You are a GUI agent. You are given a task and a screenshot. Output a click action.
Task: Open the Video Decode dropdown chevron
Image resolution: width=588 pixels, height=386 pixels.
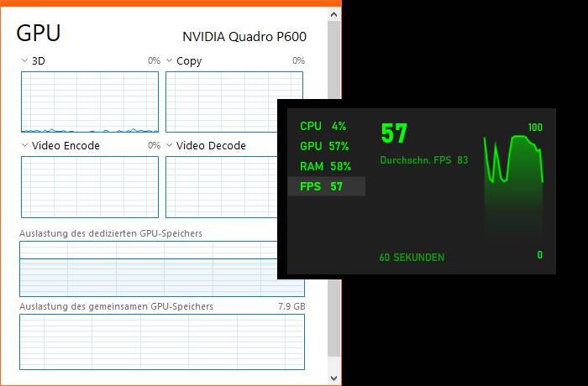(x=169, y=145)
